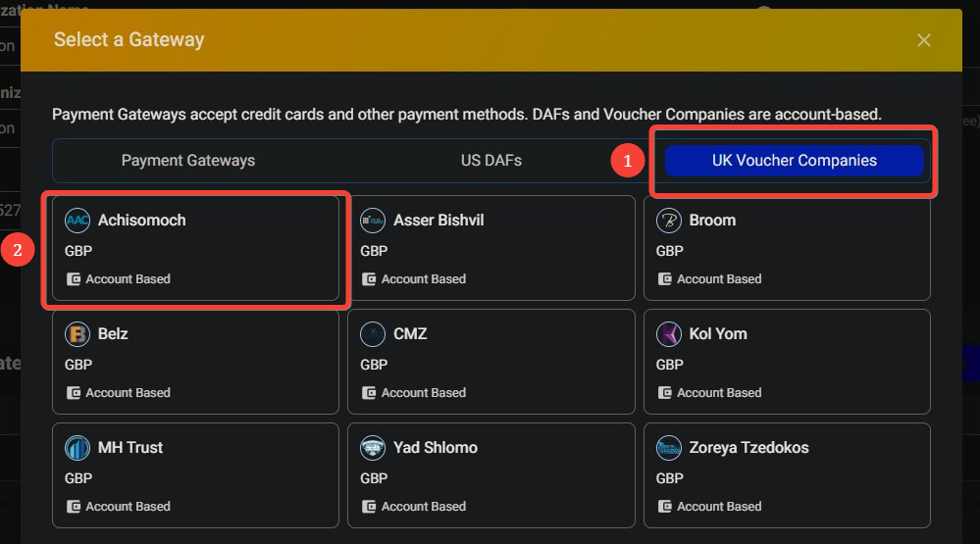Switch to the Payment Gateways tab
The image size is (980, 544).
[x=188, y=161]
